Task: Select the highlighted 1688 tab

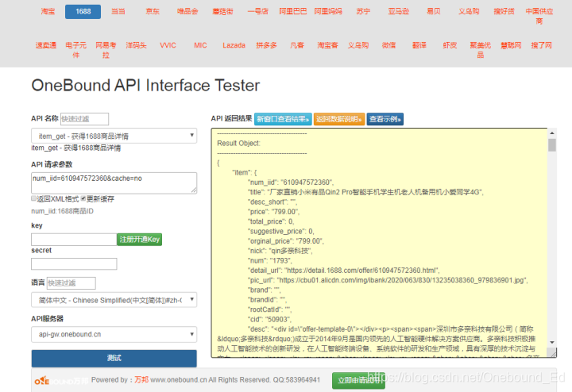Action: [x=83, y=12]
